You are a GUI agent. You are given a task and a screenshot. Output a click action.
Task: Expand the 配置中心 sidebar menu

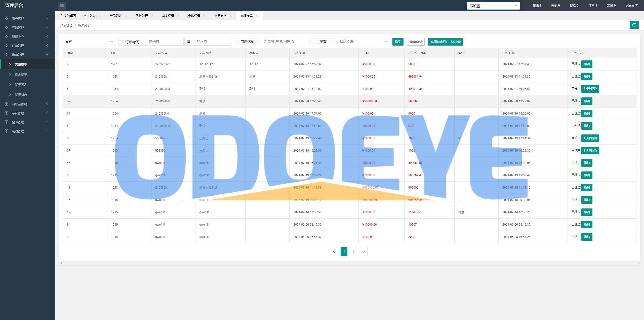pos(47,36)
